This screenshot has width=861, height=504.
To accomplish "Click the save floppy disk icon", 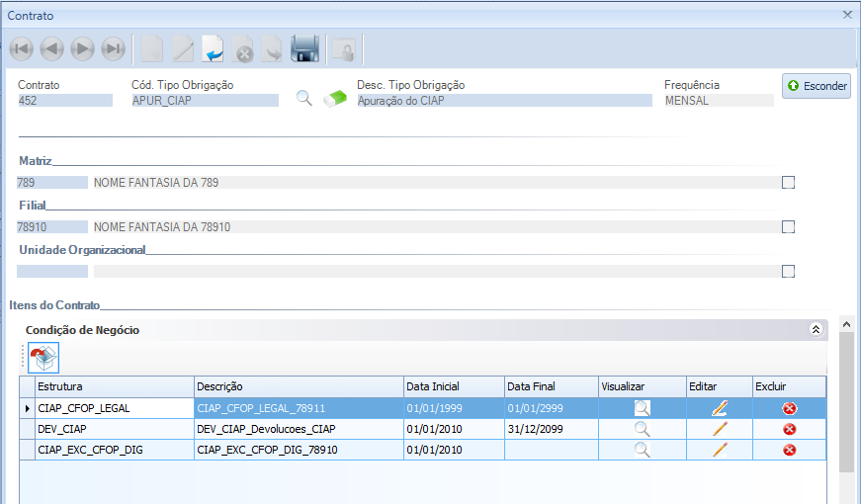I will click(304, 48).
